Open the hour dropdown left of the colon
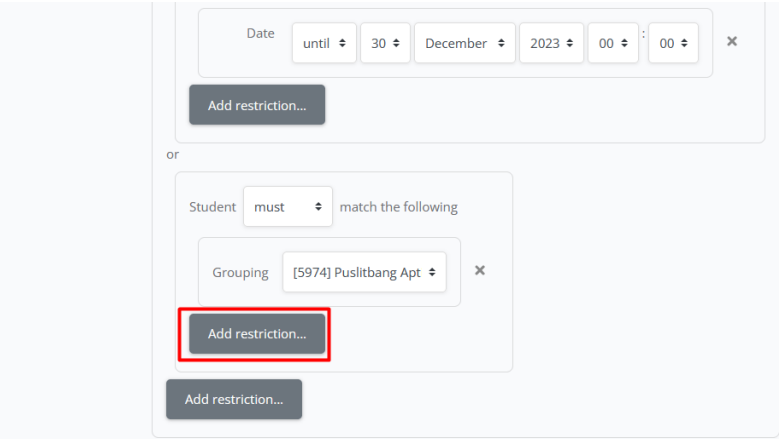The width and height of the screenshot is (779, 439). pyautogui.click(x=612, y=44)
